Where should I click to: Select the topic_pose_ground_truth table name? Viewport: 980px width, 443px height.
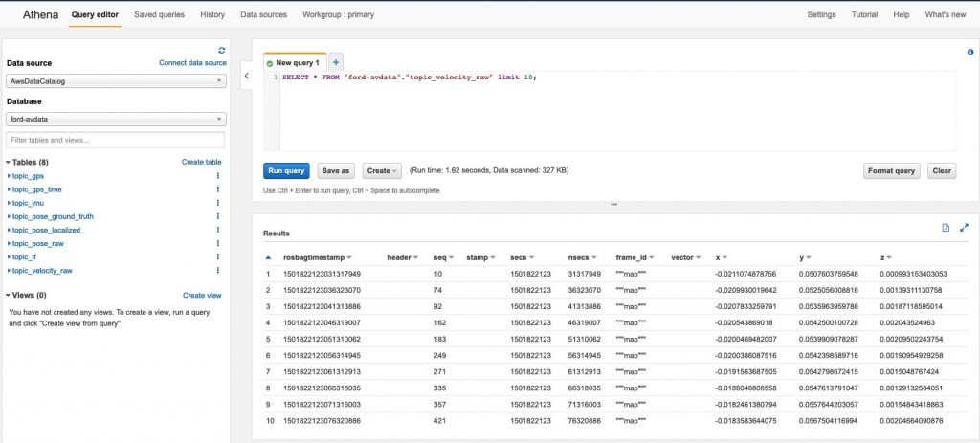click(x=54, y=216)
